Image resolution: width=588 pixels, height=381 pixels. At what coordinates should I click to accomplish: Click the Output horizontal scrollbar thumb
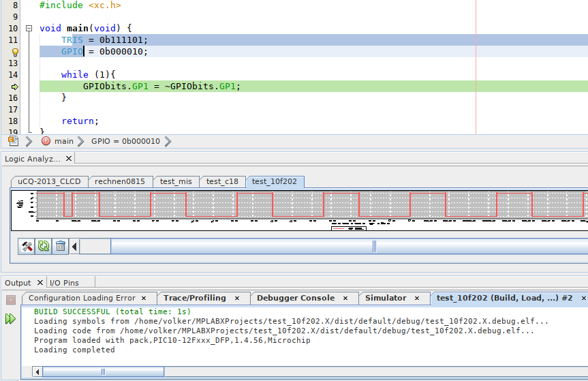tap(103, 372)
